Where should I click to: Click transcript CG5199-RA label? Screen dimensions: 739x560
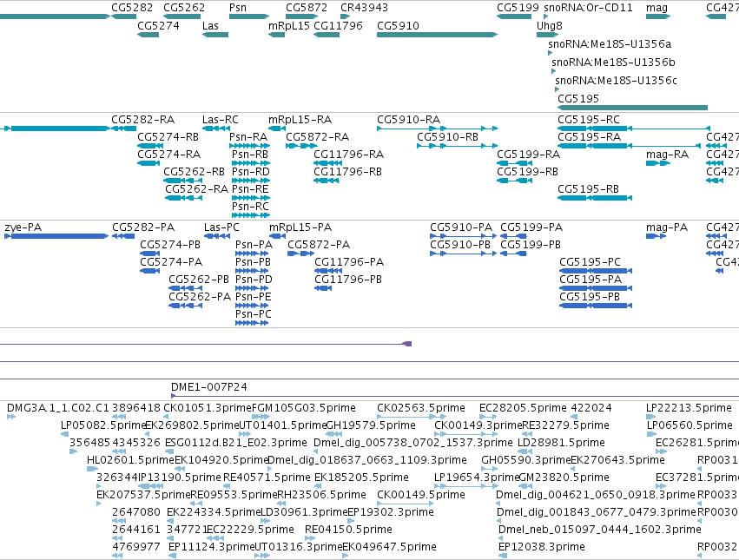coord(528,155)
